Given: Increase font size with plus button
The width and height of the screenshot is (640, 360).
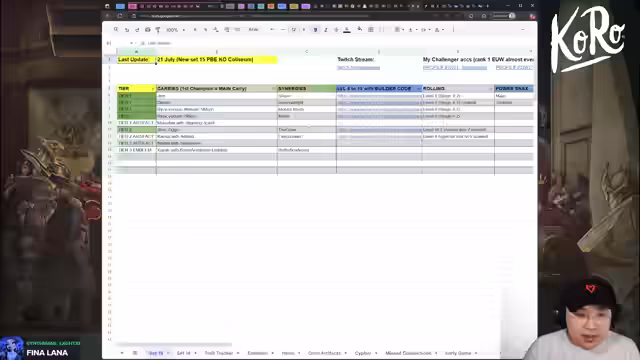Looking at the screenshot, I should (x=304, y=30).
